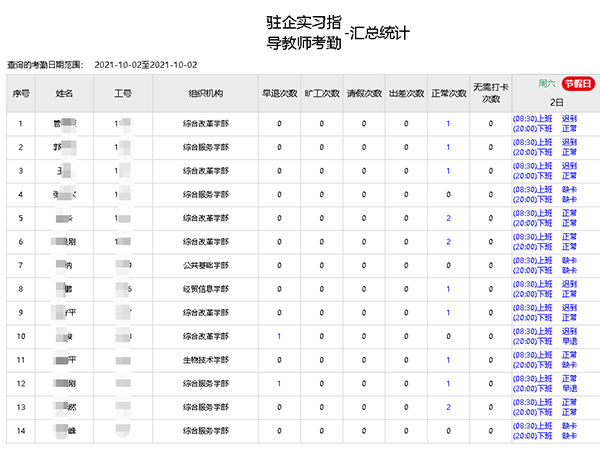600x464 pixels.
Task: Select the 旷工次数 column header
Action: 321,93
